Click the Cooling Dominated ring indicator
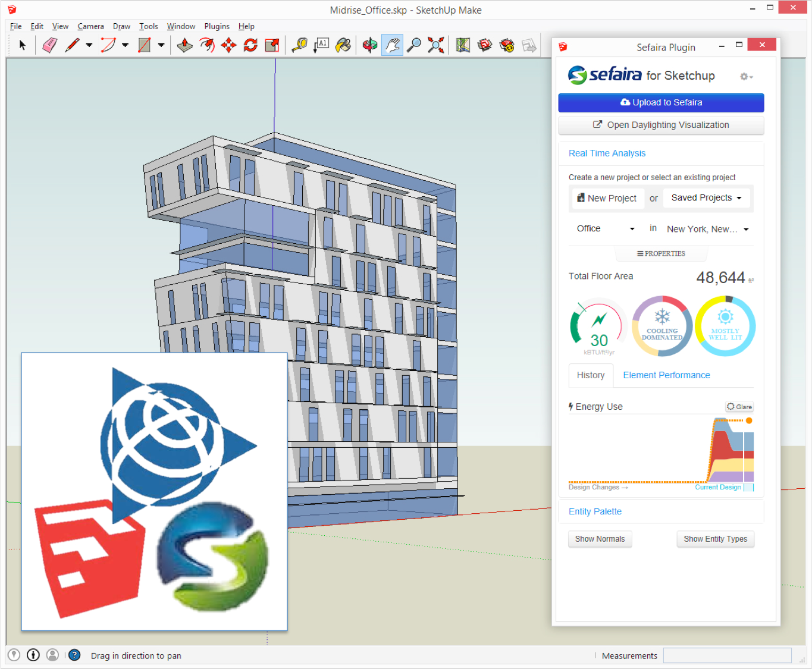 pyautogui.click(x=662, y=326)
